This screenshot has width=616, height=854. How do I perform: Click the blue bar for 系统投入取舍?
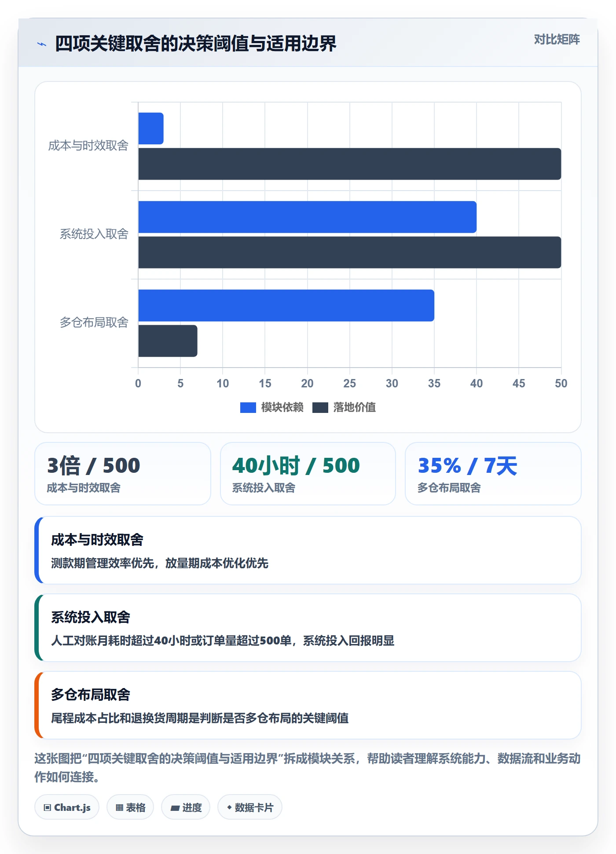point(308,217)
